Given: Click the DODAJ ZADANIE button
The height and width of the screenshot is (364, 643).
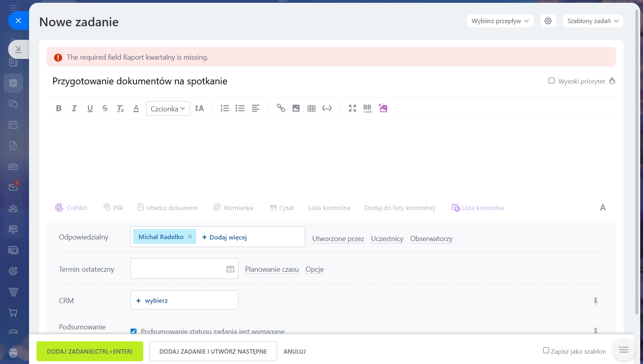Looking at the screenshot, I should tap(90, 351).
